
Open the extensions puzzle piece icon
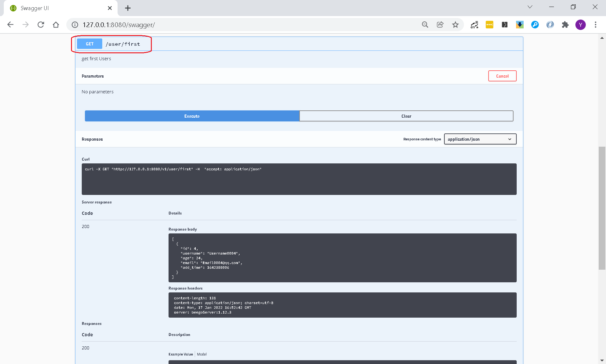pos(565,25)
